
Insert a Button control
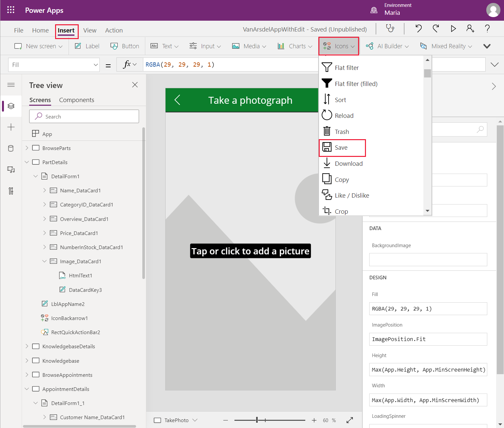125,46
